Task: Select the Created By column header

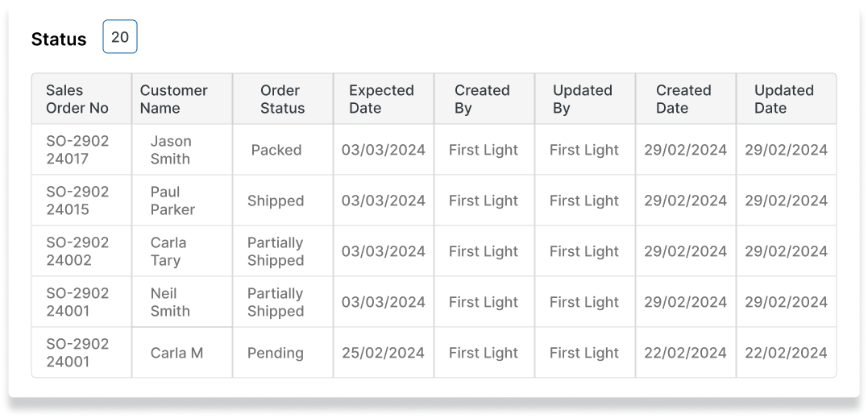Action: [482, 99]
